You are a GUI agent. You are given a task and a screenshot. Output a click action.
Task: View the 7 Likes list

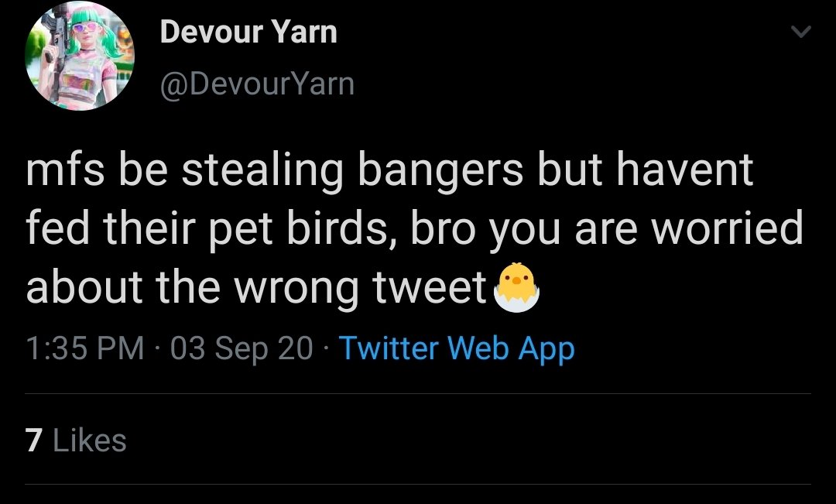coord(76,441)
